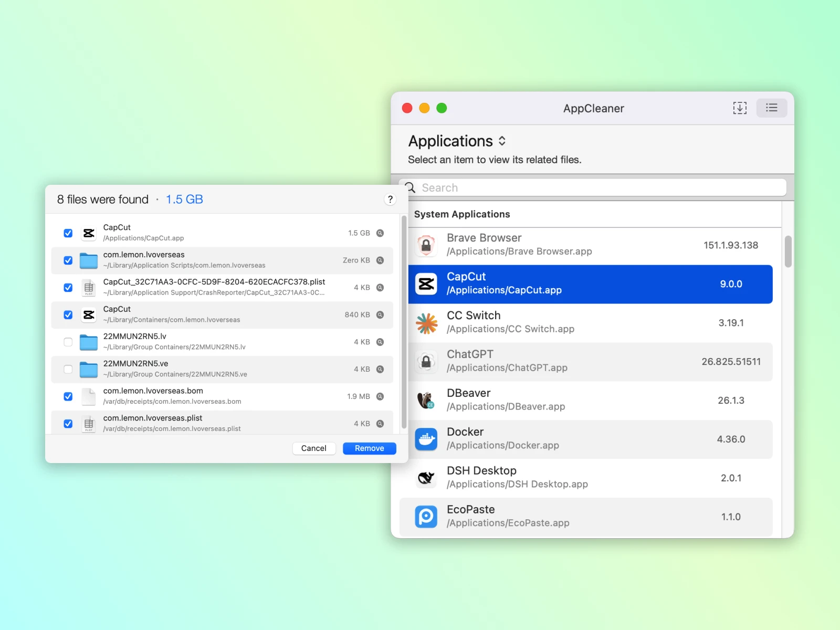Uncheck the com.lemon.lvoverseas Application Scripts checkbox

tap(68, 260)
